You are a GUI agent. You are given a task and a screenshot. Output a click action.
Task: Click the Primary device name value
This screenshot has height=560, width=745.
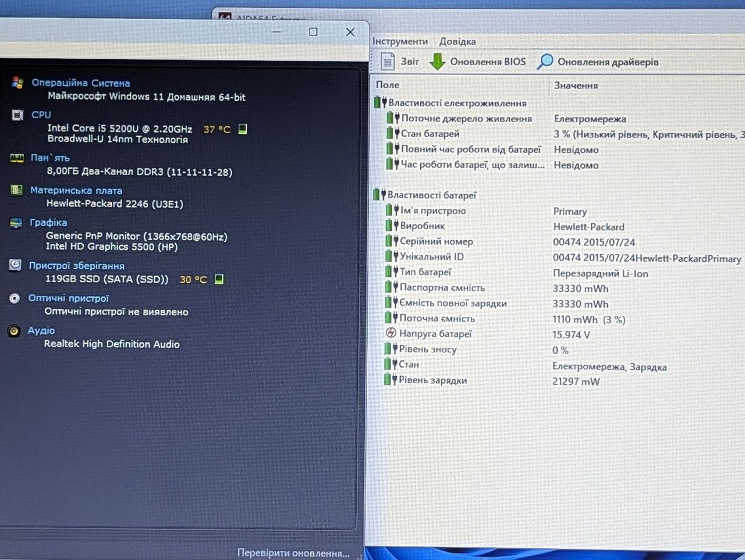[570, 211]
